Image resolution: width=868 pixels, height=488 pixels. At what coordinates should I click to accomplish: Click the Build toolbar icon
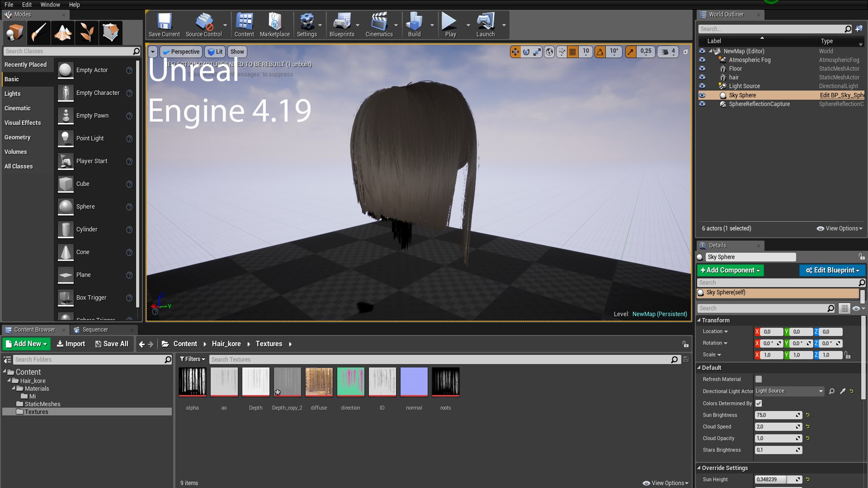pyautogui.click(x=414, y=25)
